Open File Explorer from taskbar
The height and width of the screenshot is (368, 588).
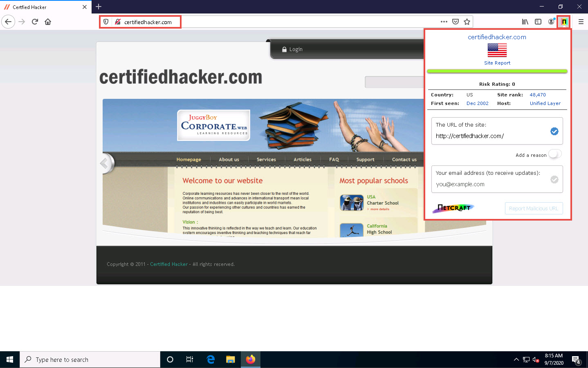tap(231, 359)
